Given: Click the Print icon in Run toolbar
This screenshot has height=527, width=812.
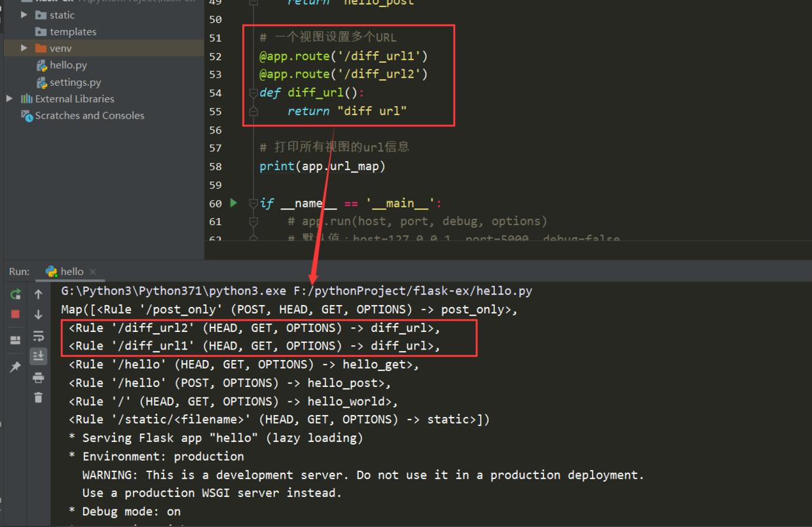Looking at the screenshot, I should tap(39, 377).
